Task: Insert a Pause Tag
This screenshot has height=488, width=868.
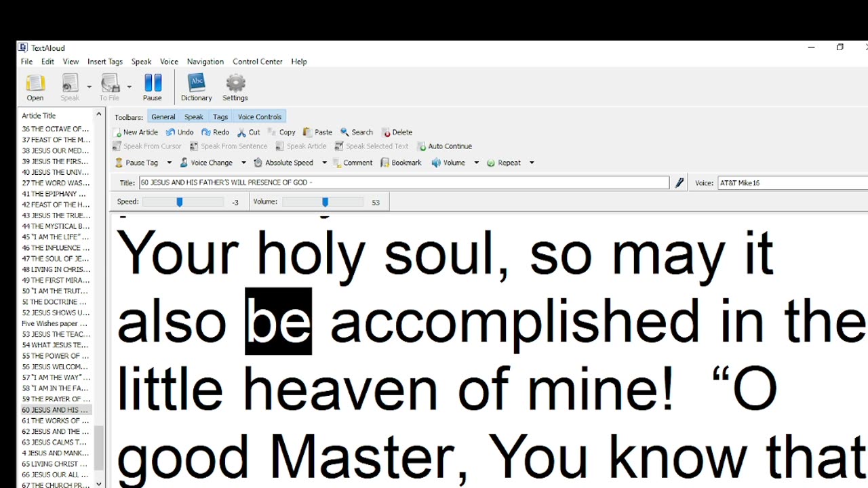Action: tap(136, 163)
